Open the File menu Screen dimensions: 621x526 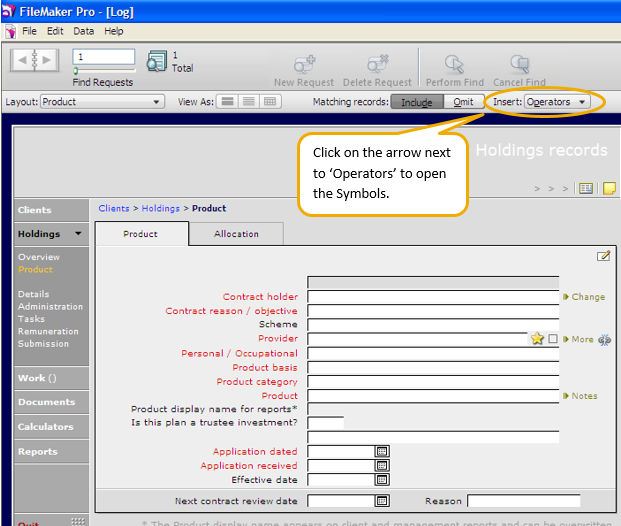(29, 31)
